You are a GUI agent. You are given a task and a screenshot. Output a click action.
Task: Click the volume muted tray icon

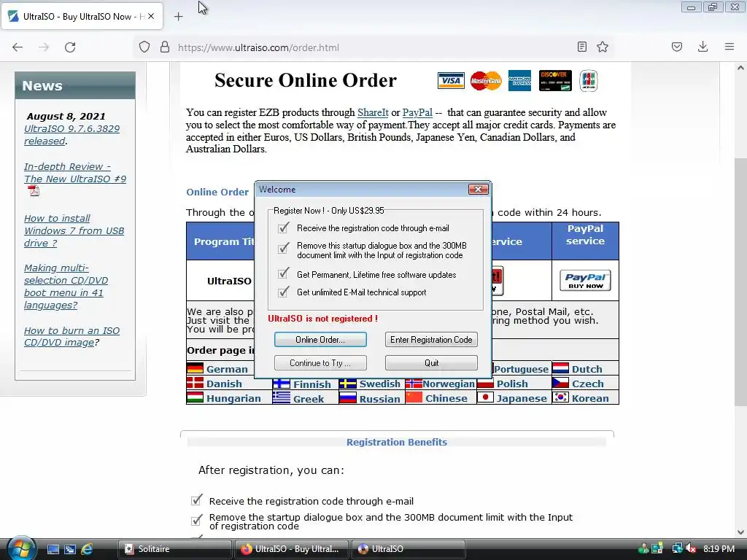[692, 548]
